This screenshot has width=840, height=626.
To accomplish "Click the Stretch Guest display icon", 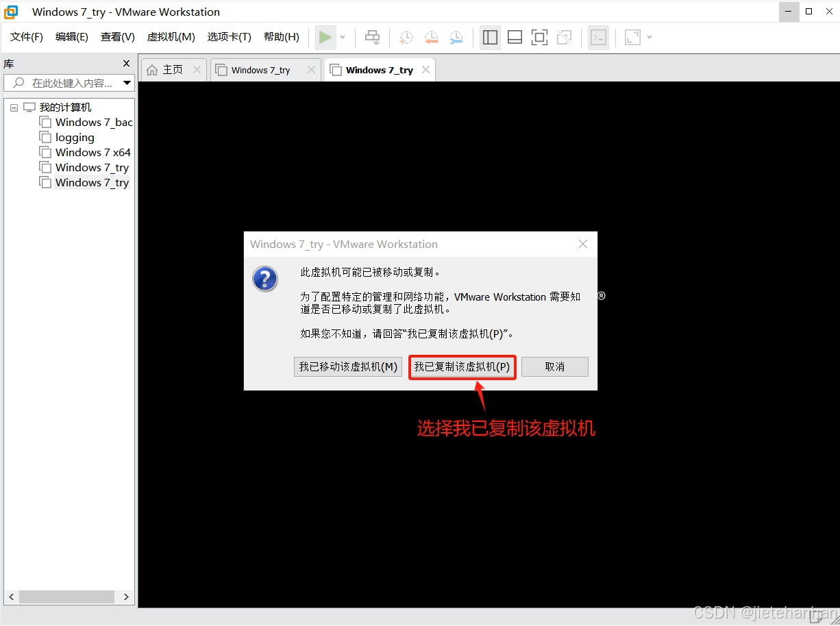I will click(x=632, y=37).
